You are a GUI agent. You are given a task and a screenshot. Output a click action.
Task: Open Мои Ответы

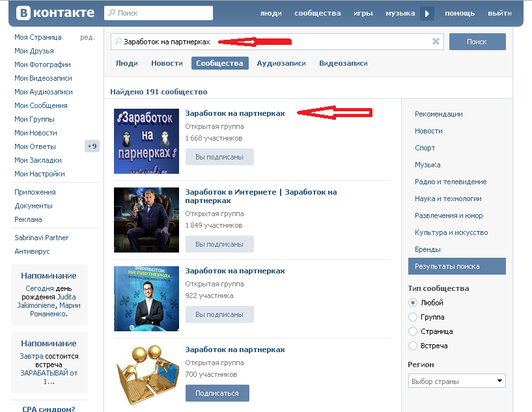pos(35,146)
